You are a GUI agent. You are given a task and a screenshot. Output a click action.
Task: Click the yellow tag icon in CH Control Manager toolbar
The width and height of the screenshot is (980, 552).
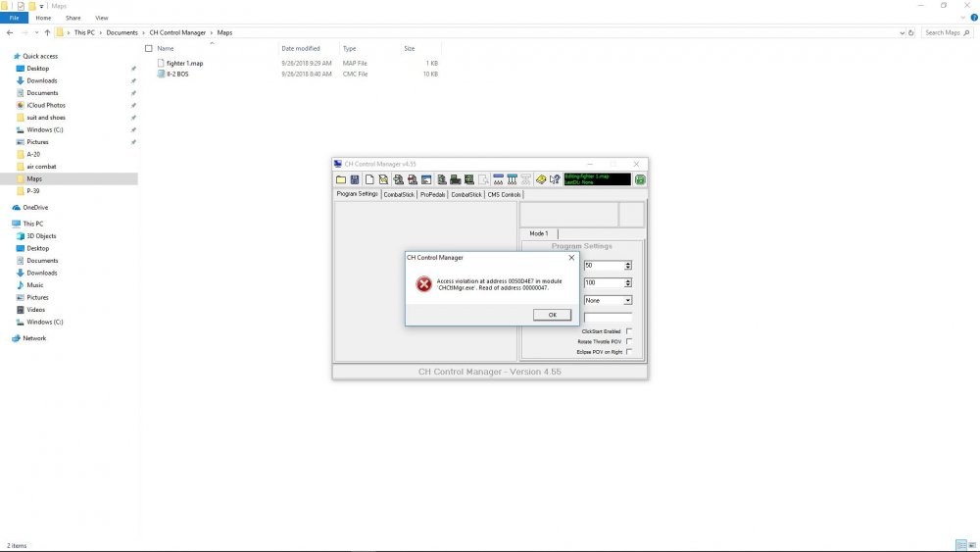click(541, 179)
